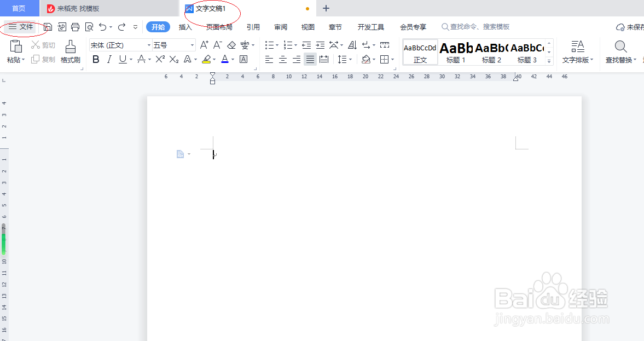The width and height of the screenshot is (644, 341).
Task: Click the Print icon
Action: (x=75, y=26)
